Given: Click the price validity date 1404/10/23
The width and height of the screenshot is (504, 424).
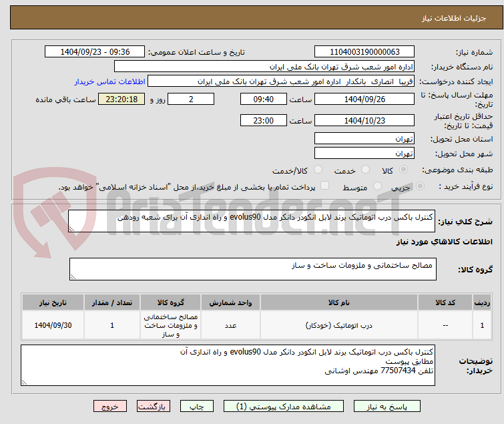Looking at the screenshot, I should pyautogui.click(x=364, y=121).
